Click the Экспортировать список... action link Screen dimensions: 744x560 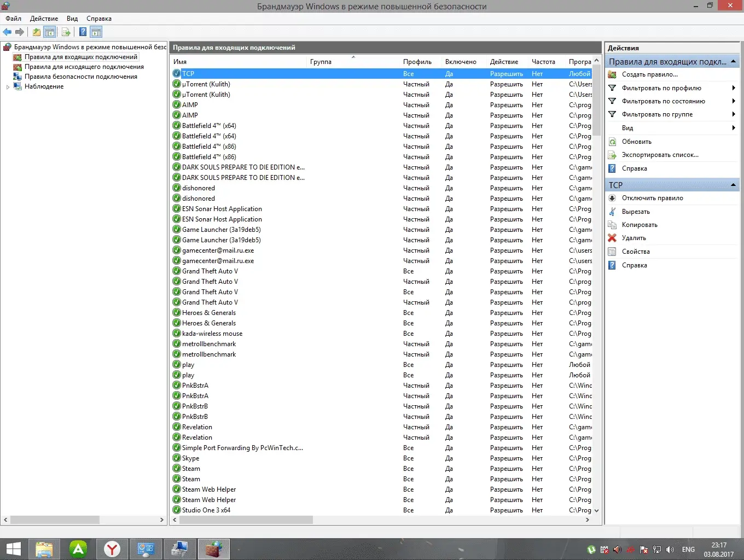point(660,155)
